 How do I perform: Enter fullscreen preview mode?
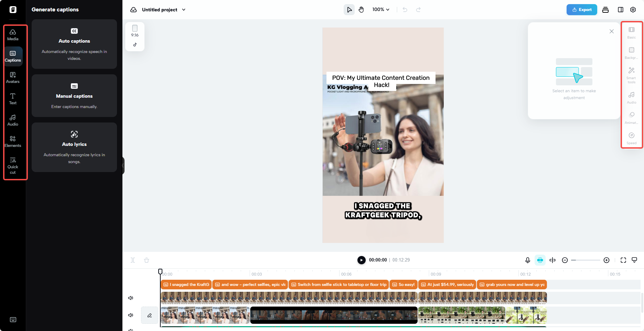pos(623,260)
